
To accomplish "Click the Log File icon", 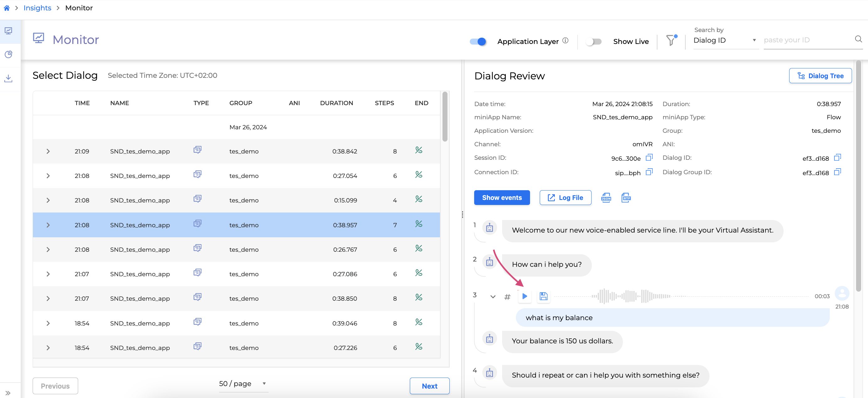I will (565, 198).
